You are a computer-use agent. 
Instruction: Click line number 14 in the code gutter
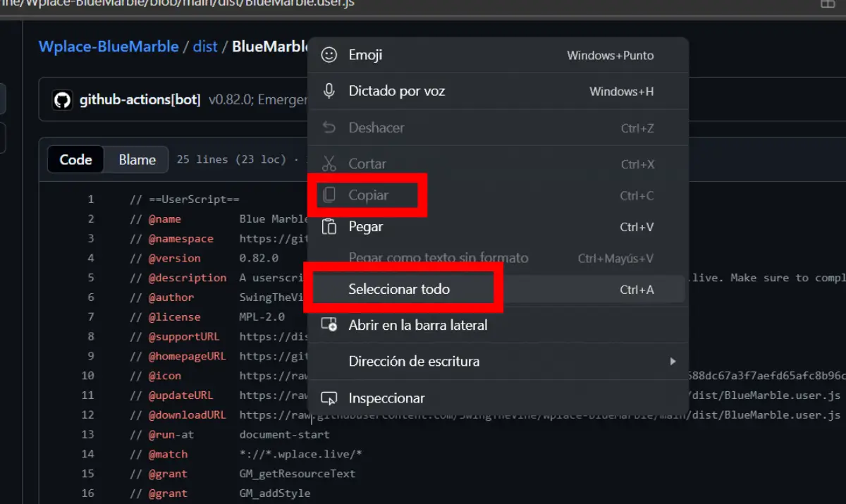[88, 454]
